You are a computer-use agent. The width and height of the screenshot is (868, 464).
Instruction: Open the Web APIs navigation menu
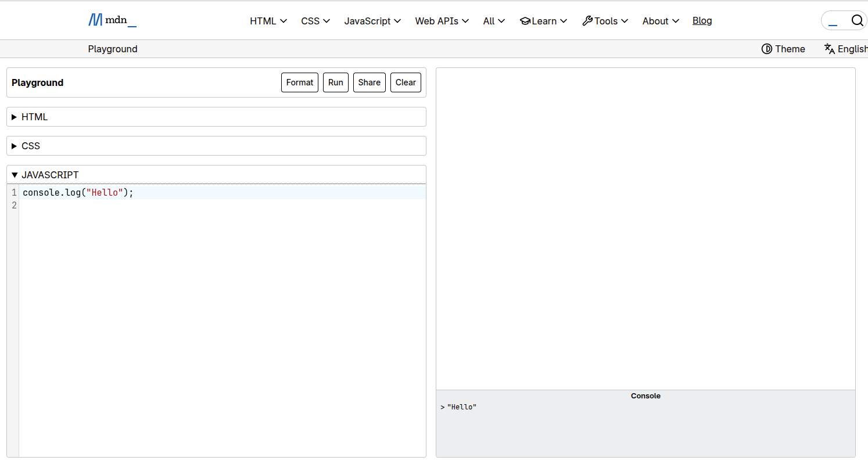442,21
